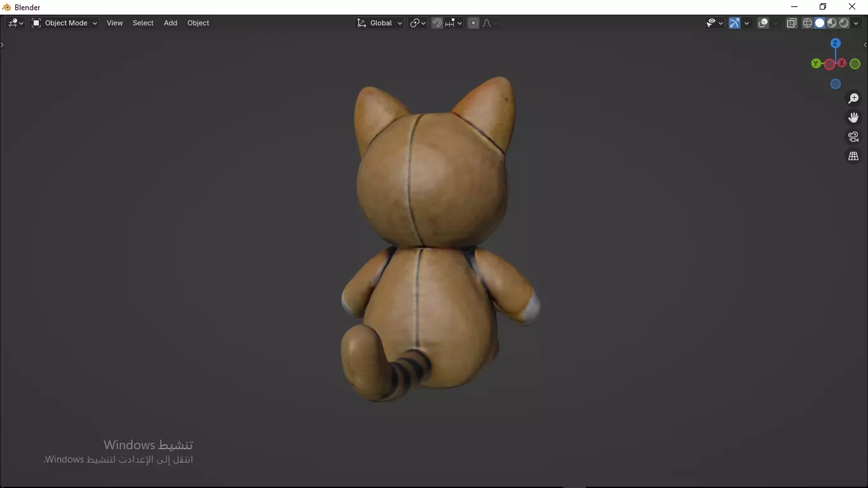Expand the toolbar with left-edge arrow
The height and width of the screenshot is (488, 868).
[x=2, y=44]
